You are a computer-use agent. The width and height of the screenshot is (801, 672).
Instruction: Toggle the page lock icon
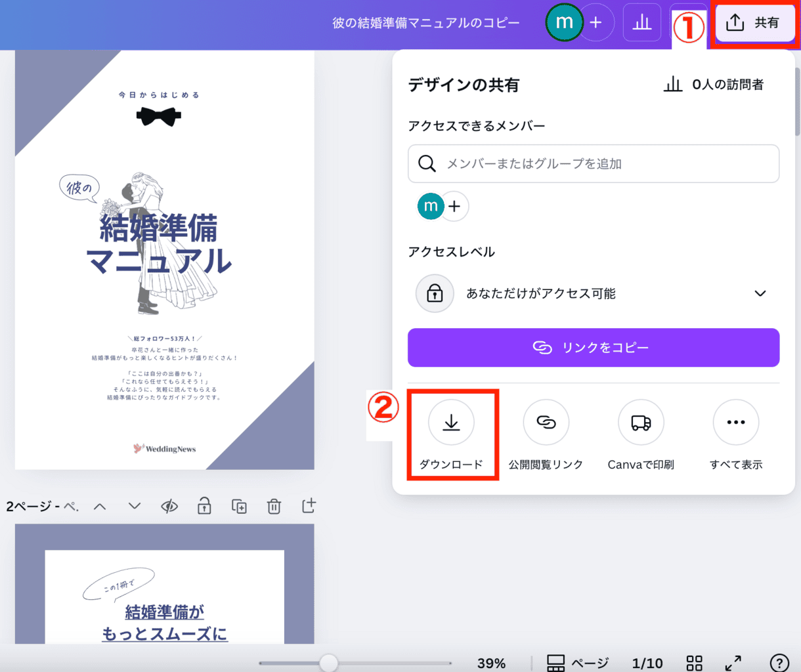point(204,506)
